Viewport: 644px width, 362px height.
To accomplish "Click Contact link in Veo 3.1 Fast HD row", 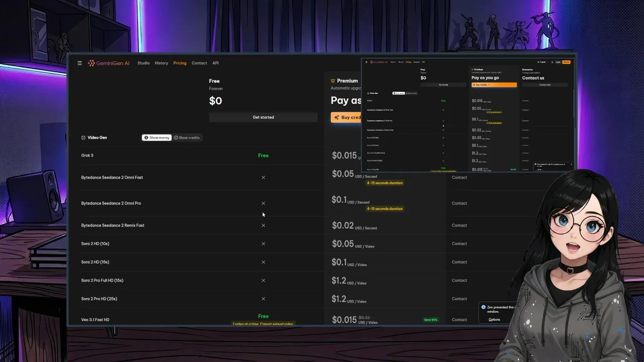I will (459, 320).
